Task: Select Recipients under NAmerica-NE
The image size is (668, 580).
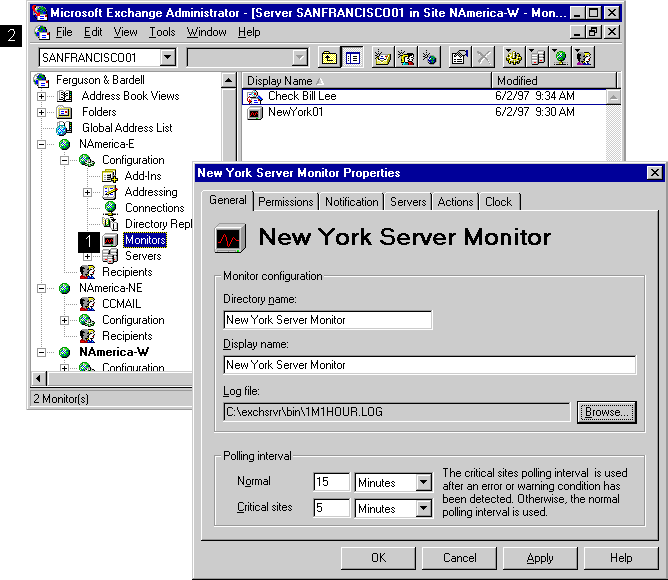Action: [x=127, y=336]
